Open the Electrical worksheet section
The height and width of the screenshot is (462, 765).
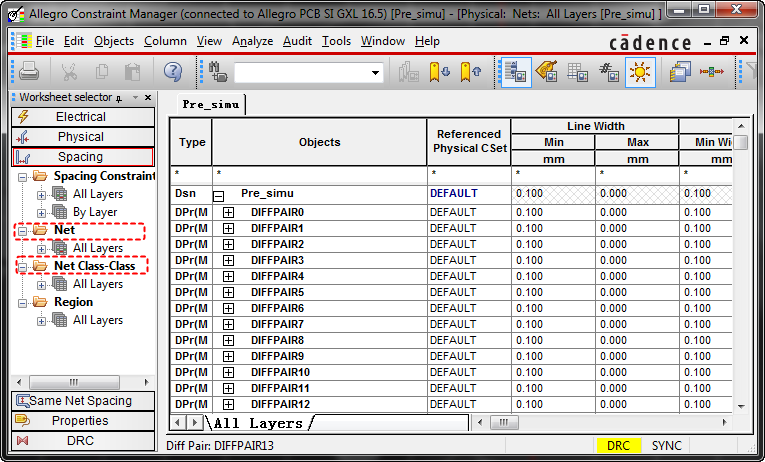[x=81, y=117]
